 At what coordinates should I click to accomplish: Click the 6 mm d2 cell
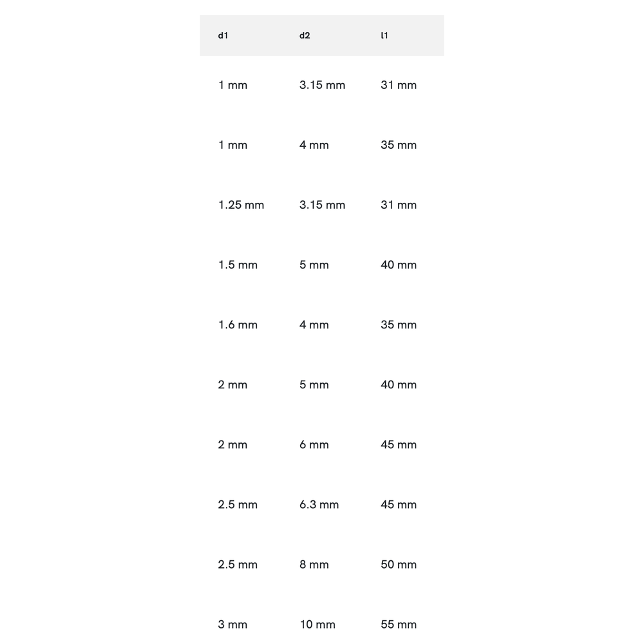(x=314, y=444)
